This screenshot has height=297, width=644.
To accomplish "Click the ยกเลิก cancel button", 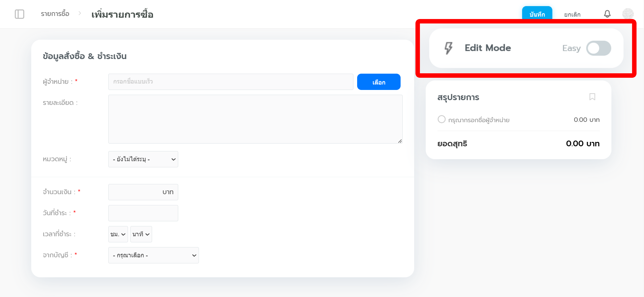I will 572,15.
